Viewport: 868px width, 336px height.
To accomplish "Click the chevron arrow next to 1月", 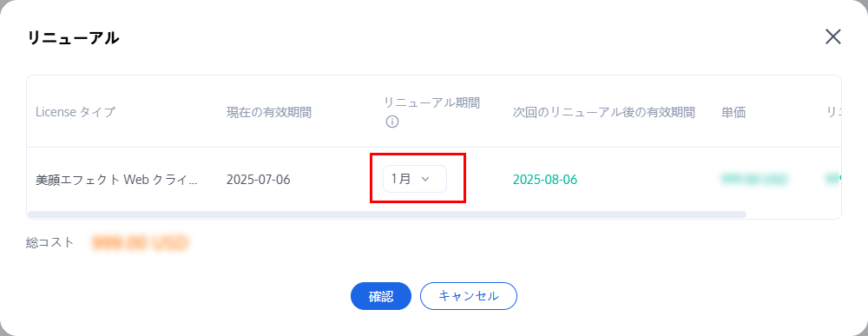I will (x=425, y=179).
